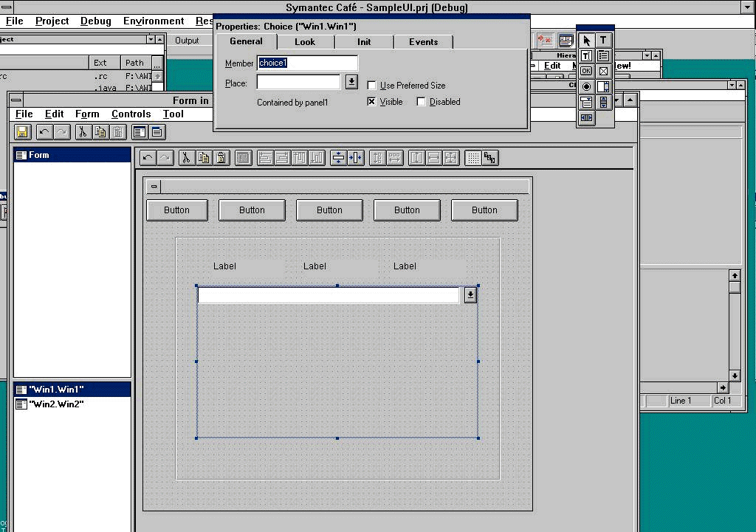Select the horizontal scrollbar control tool

coord(586,118)
